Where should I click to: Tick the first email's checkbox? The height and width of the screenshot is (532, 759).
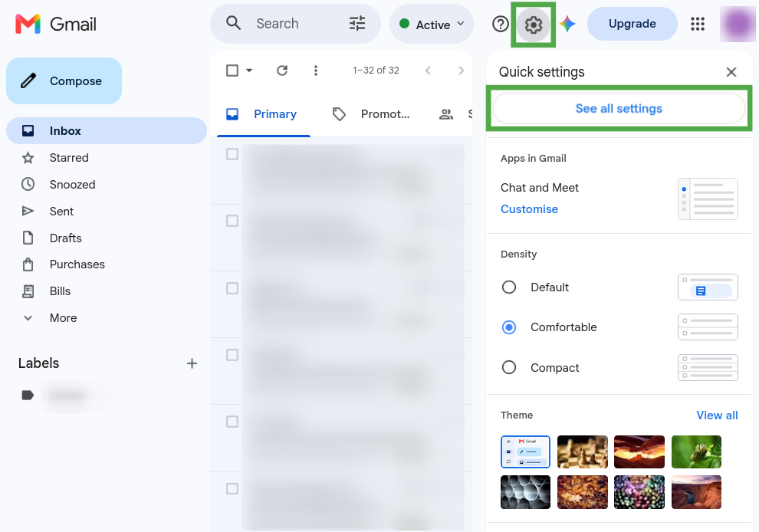tap(232, 154)
